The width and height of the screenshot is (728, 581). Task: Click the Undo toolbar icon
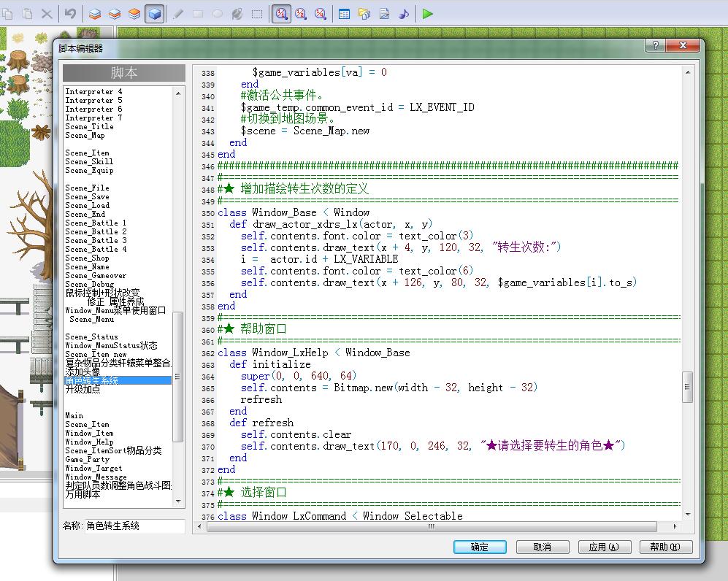[71, 14]
